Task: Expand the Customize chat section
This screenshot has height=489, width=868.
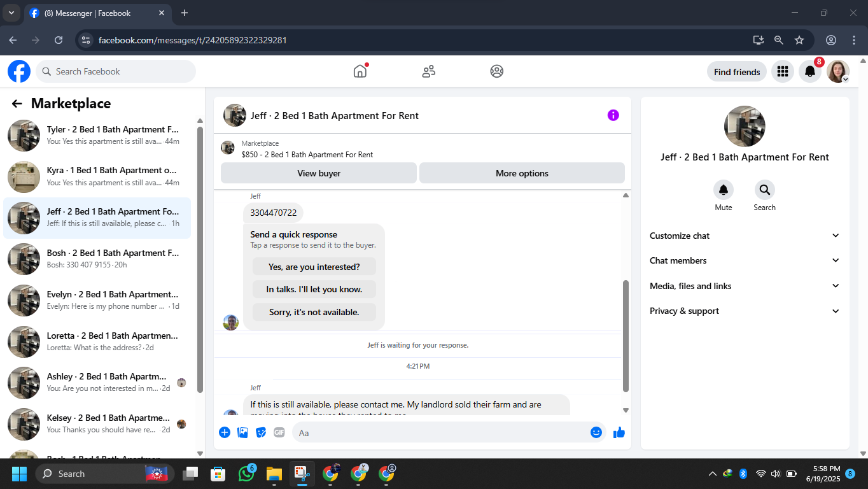Action: [745, 236]
